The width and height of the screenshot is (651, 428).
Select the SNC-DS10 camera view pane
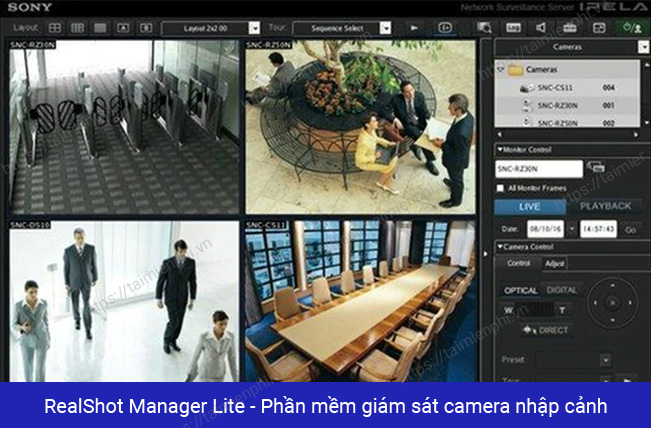[x=124, y=301]
